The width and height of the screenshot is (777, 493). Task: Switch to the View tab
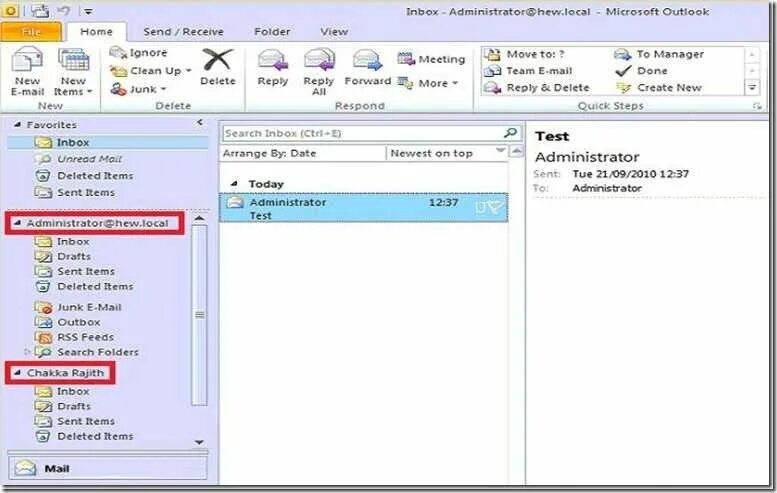point(333,32)
